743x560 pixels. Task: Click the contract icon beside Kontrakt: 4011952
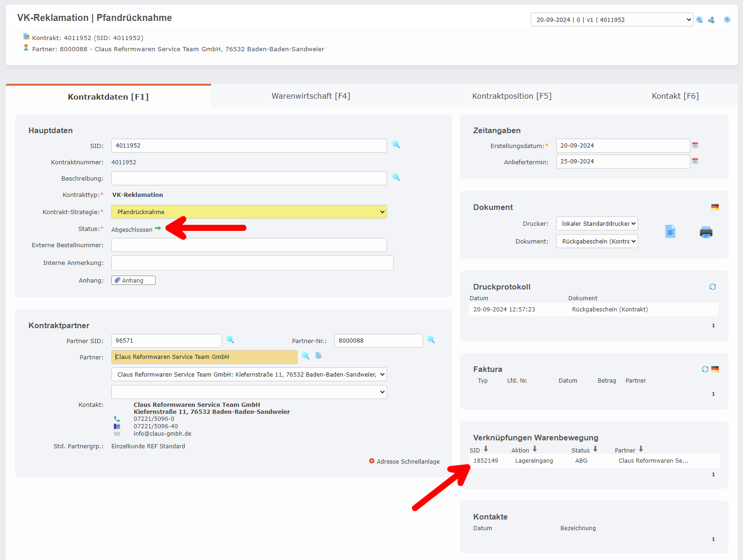pyautogui.click(x=27, y=36)
